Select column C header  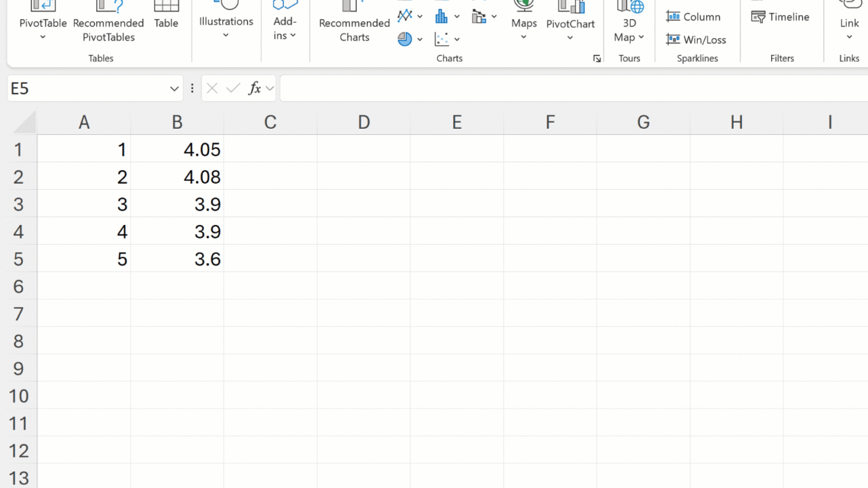[x=270, y=122]
